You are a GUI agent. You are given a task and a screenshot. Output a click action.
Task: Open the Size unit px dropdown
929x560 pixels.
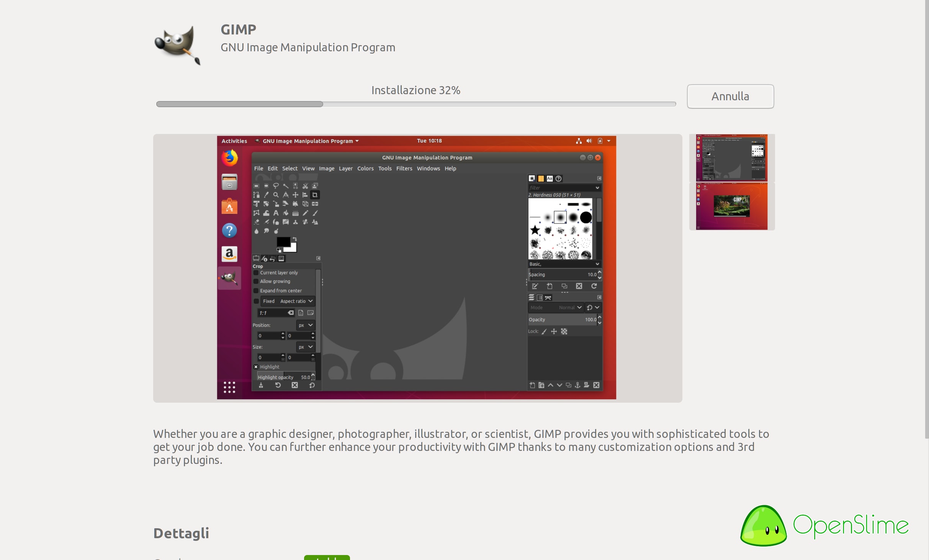point(306,347)
